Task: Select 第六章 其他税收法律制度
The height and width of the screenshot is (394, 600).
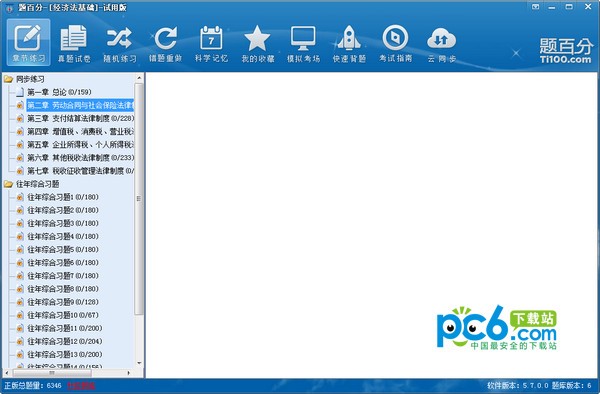Action: (80, 158)
